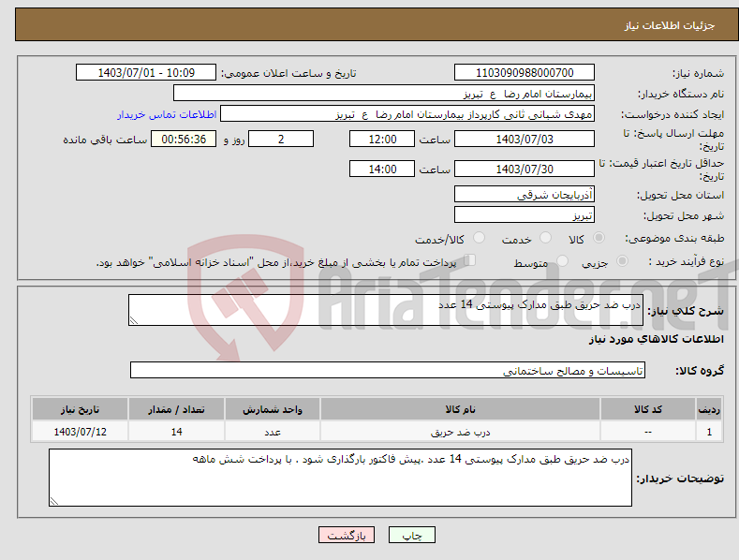The width and height of the screenshot is (739, 560).
Task: Click the جزئیات اطلاعات نیاز header title
Action: coord(670,25)
